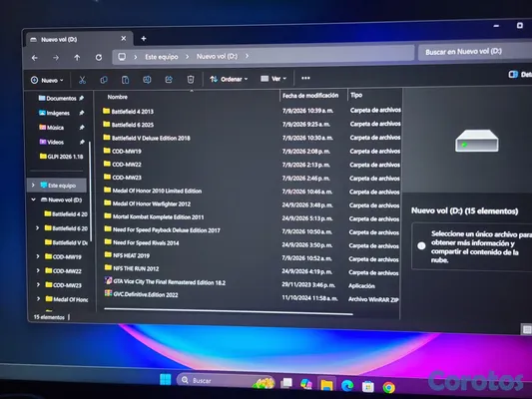532x399 pixels.
Task: Click the Copy icon in toolbar
Action: (104, 80)
